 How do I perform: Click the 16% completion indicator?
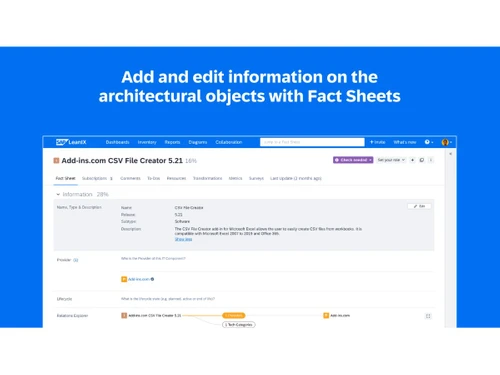[191, 161]
